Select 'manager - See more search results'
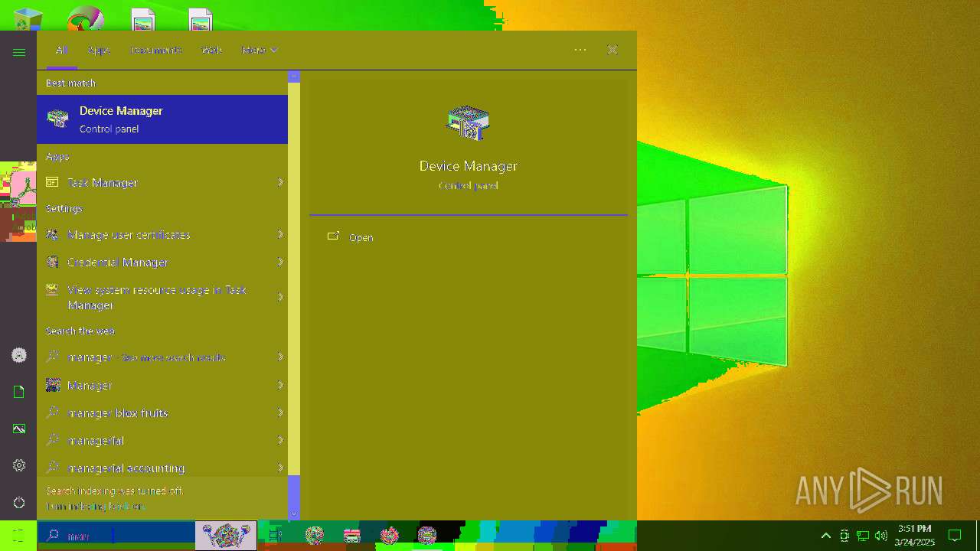The image size is (980, 551). pos(162,357)
